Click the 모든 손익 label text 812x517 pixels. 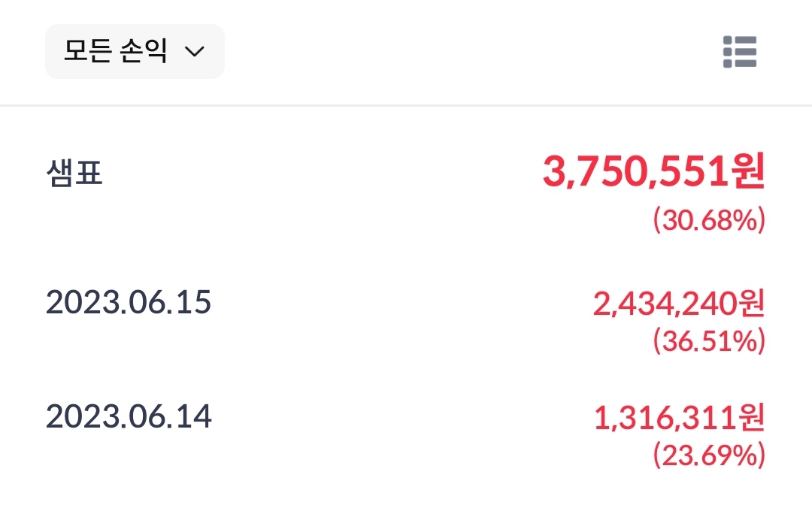[x=115, y=50]
